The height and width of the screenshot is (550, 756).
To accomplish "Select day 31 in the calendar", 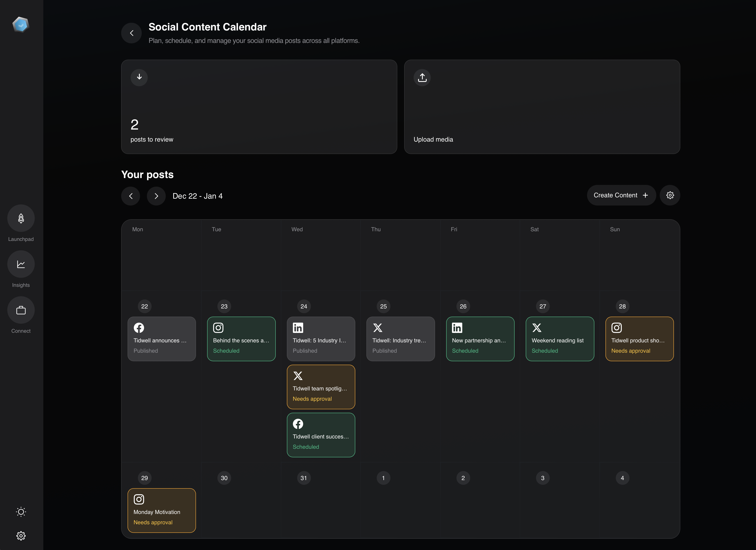I will coord(303,478).
